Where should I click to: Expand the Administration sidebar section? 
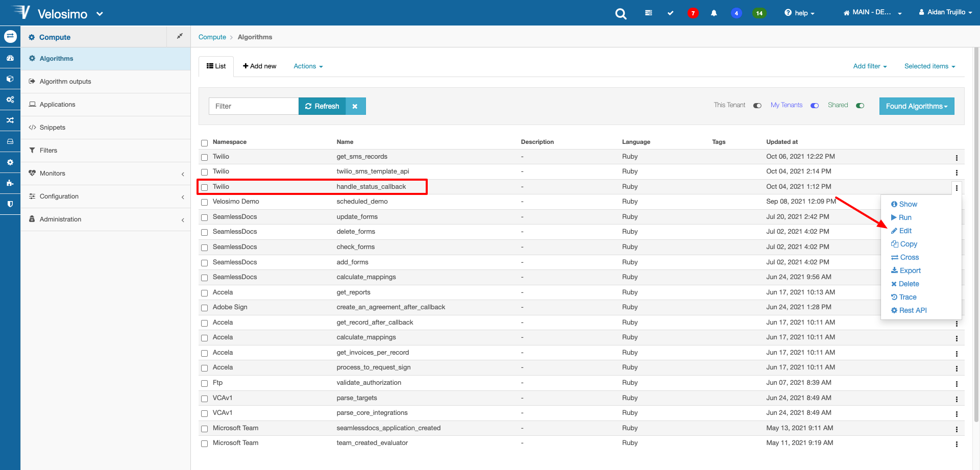[x=106, y=219]
